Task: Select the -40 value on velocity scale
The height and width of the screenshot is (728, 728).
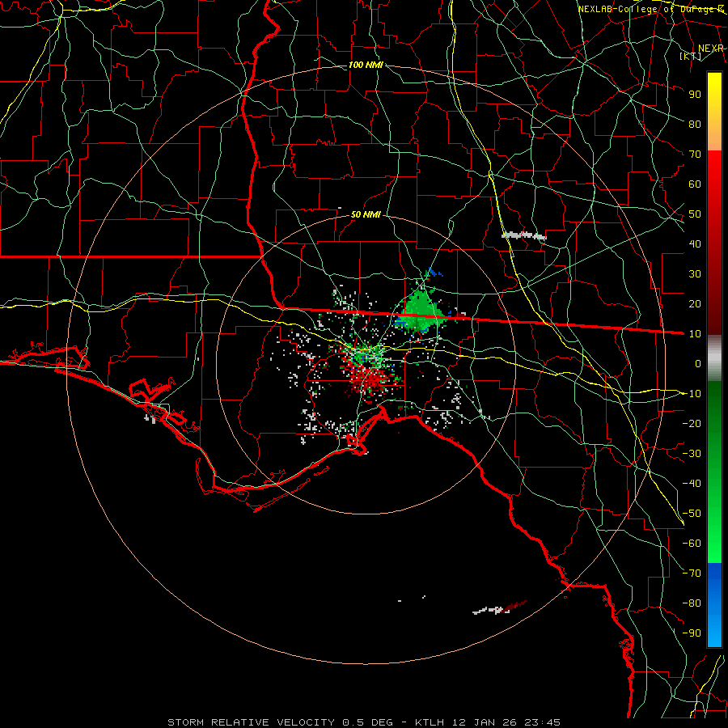Action: click(x=692, y=484)
